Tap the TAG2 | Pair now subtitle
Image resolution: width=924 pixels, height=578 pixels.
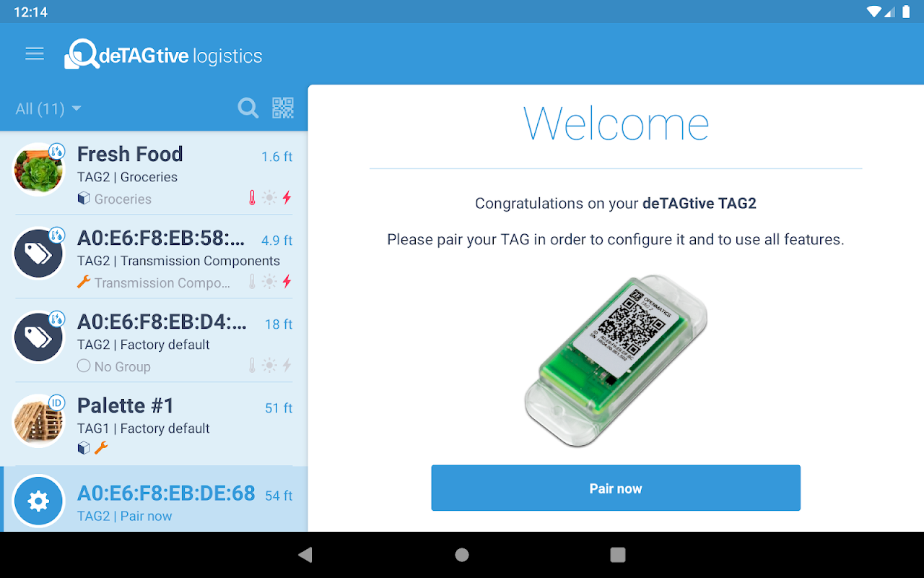[x=125, y=517]
